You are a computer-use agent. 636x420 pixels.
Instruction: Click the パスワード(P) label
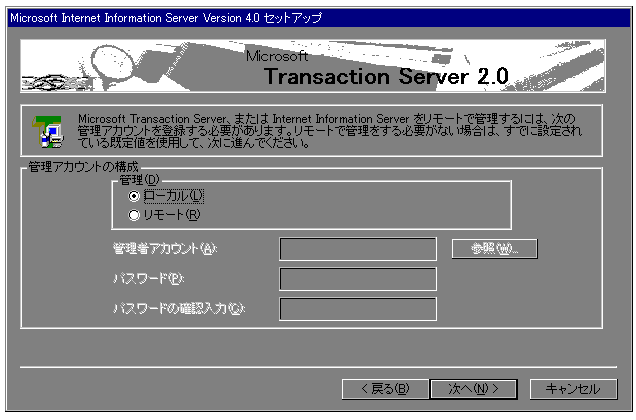tap(148, 278)
